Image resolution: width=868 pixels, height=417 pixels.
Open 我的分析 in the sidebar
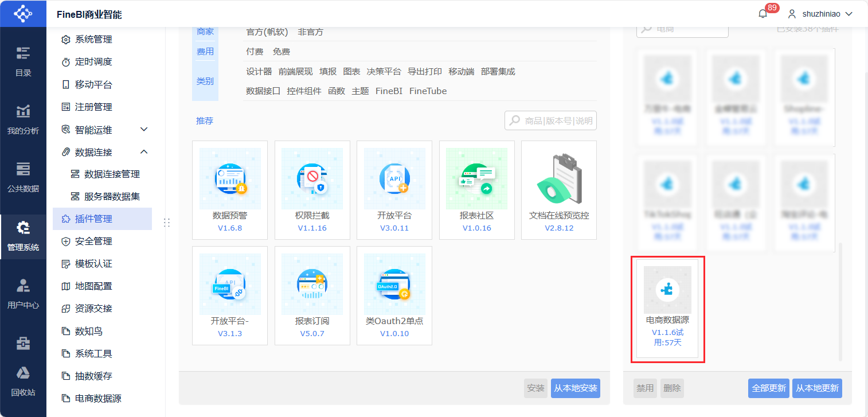click(x=23, y=120)
